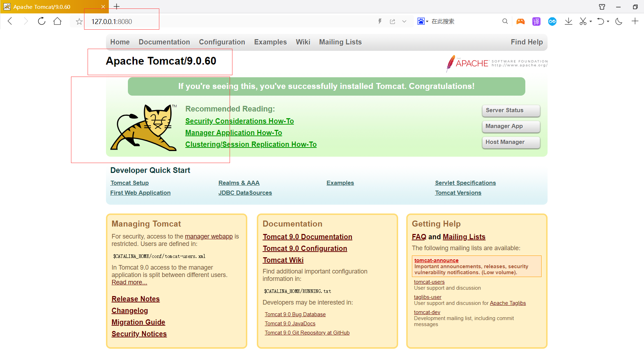Open the Configuration nav item
Screen dimensions: 644x349
(222, 42)
